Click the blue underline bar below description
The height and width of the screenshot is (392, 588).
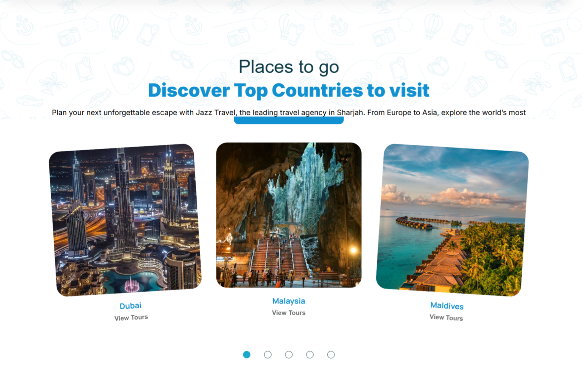pyautogui.click(x=289, y=121)
